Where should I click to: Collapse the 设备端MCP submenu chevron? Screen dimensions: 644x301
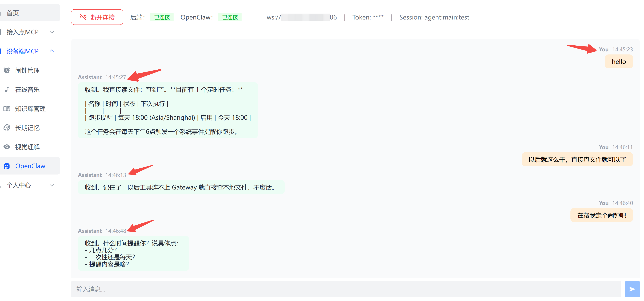(52, 51)
